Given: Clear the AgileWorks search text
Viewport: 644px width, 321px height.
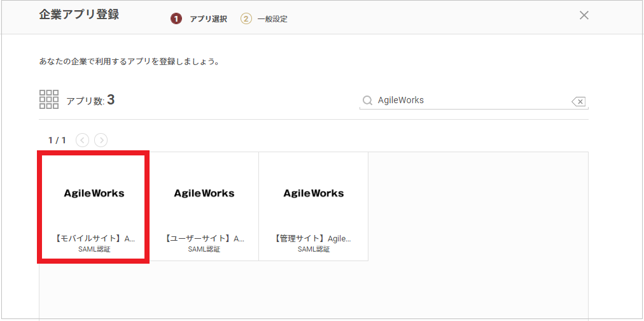Looking at the screenshot, I should [578, 101].
